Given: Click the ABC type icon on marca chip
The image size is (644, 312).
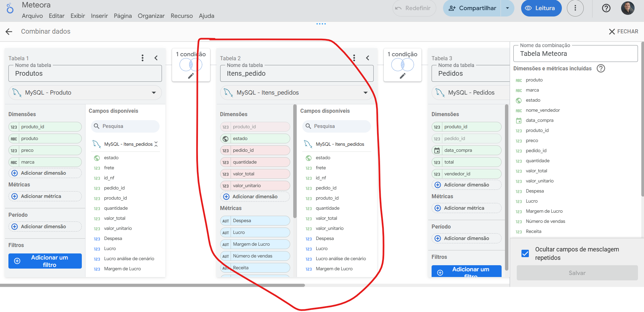Looking at the screenshot, I should click(x=14, y=162).
